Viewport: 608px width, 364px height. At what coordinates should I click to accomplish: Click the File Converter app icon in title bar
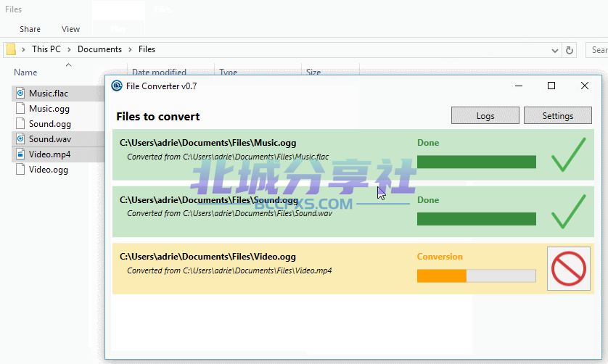117,86
